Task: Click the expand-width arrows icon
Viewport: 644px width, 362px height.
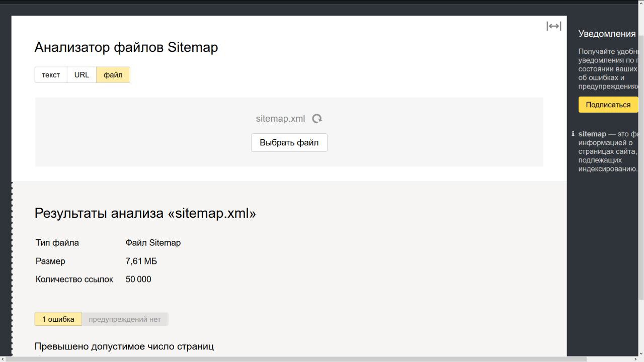Action: pos(553,26)
